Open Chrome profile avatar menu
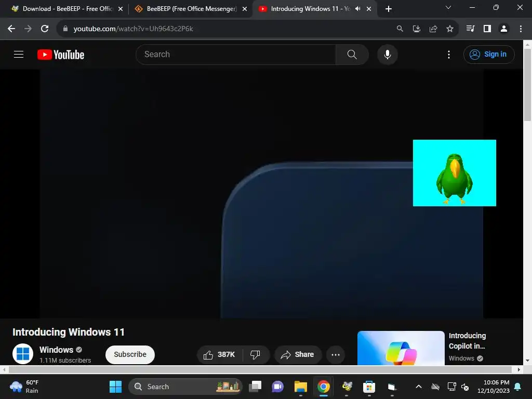The width and height of the screenshot is (532, 399). (504, 29)
